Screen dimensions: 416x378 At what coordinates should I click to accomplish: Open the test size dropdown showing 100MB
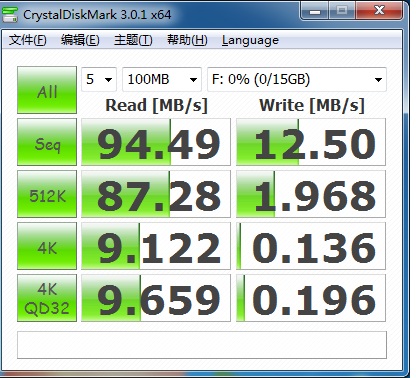(162, 79)
